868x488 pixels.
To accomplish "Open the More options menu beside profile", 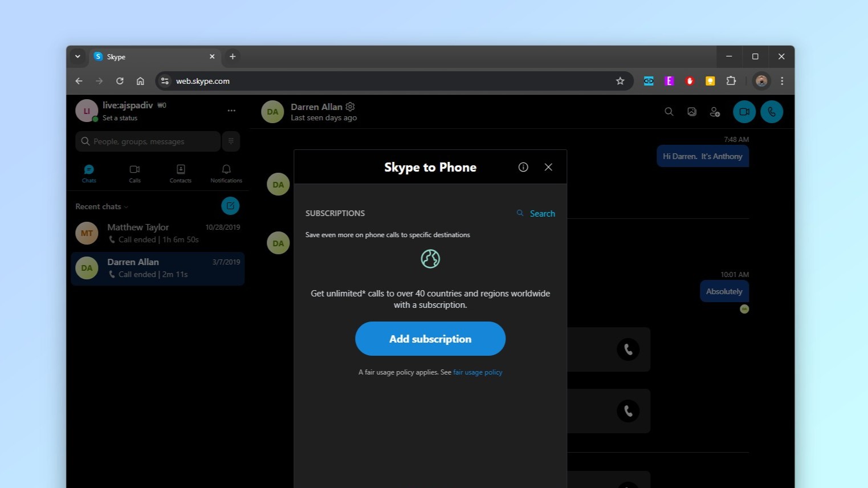I will [x=231, y=111].
